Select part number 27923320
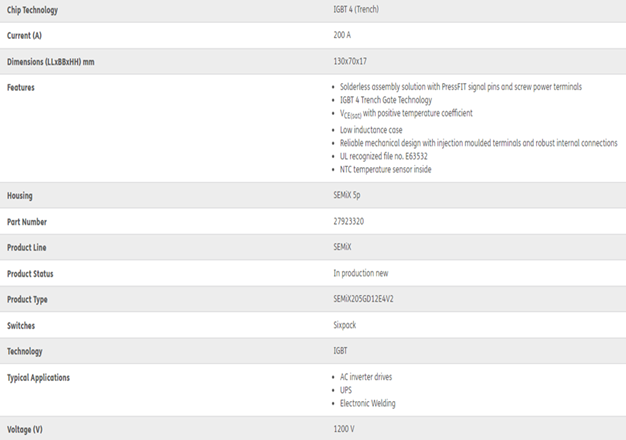 (x=349, y=221)
